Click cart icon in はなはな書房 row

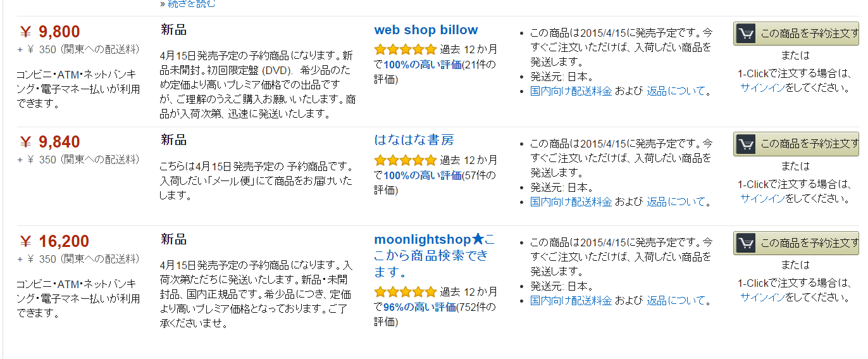click(x=746, y=144)
